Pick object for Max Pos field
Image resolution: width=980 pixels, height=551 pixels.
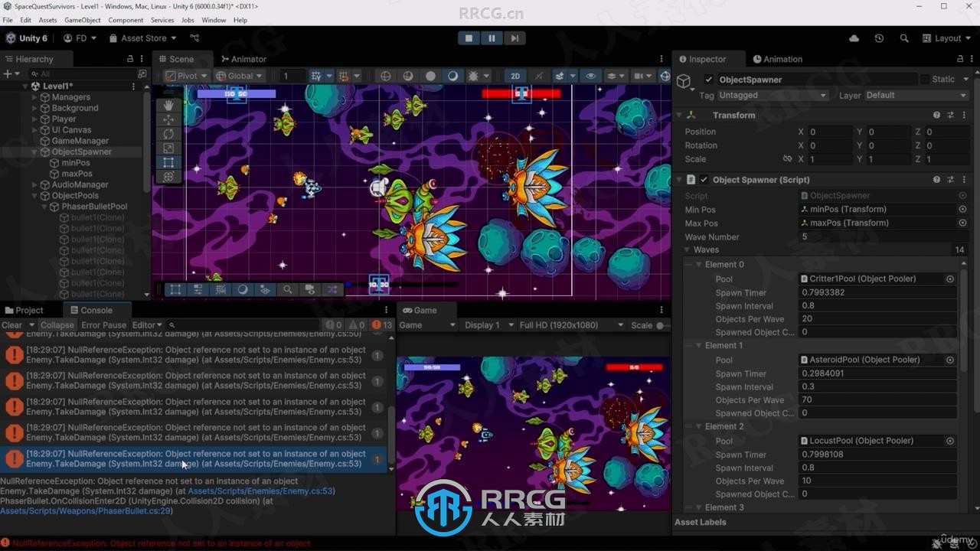coord(962,223)
